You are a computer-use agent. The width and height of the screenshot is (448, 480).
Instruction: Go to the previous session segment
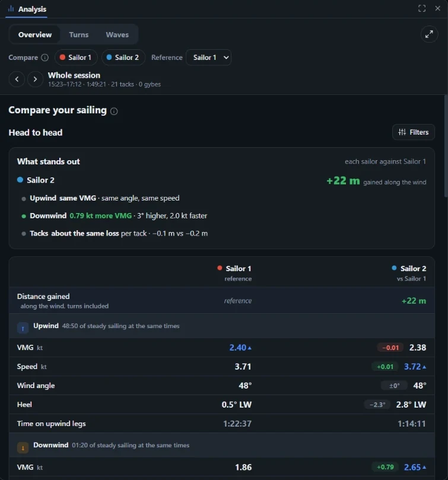pos(17,80)
